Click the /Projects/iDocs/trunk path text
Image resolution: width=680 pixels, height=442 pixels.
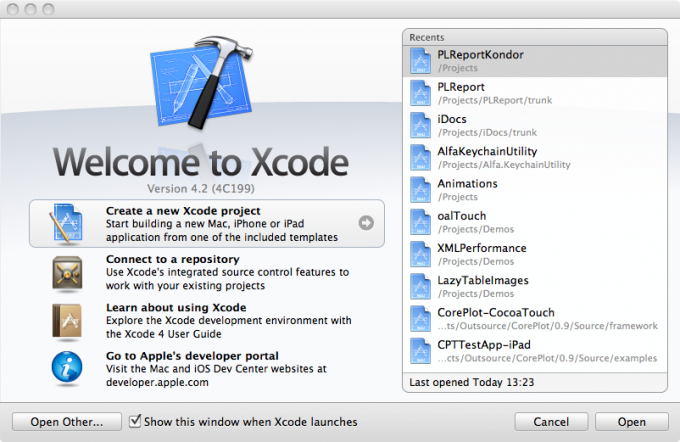tap(487, 132)
